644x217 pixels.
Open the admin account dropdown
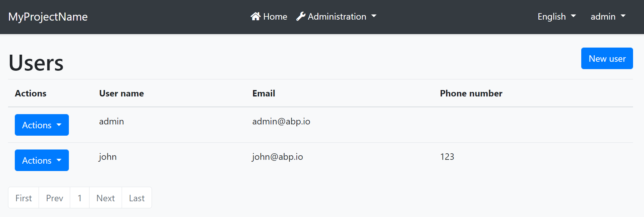[x=608, y=16]
